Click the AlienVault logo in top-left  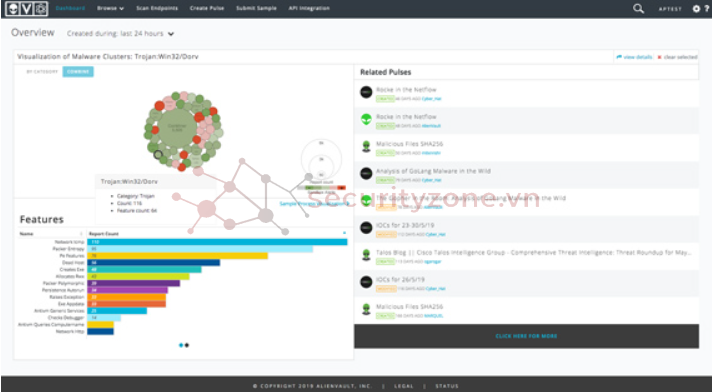click(27, 9)
